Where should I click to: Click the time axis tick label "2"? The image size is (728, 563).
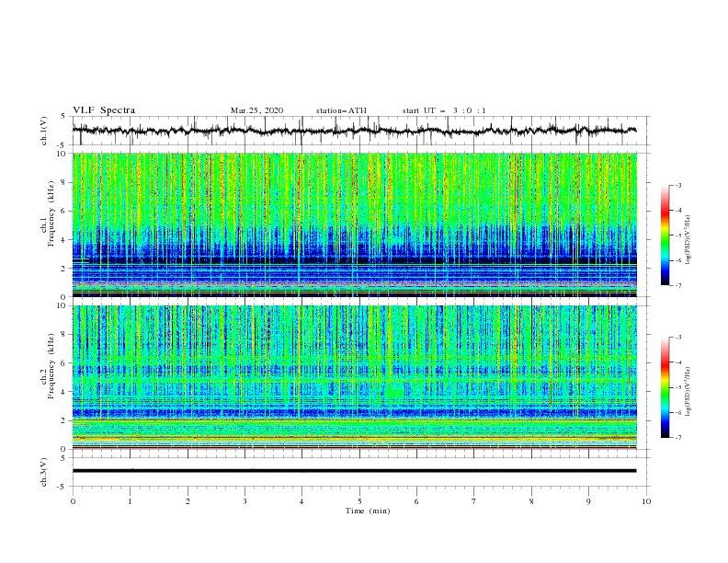[188, 501]
